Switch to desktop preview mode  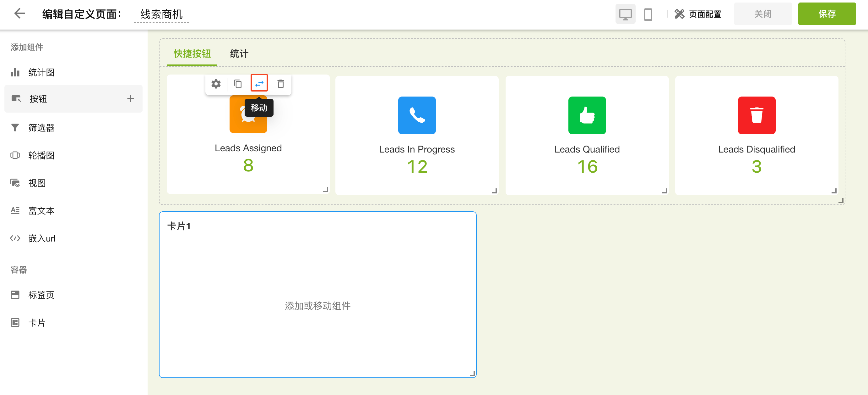[x=625, y=14]
